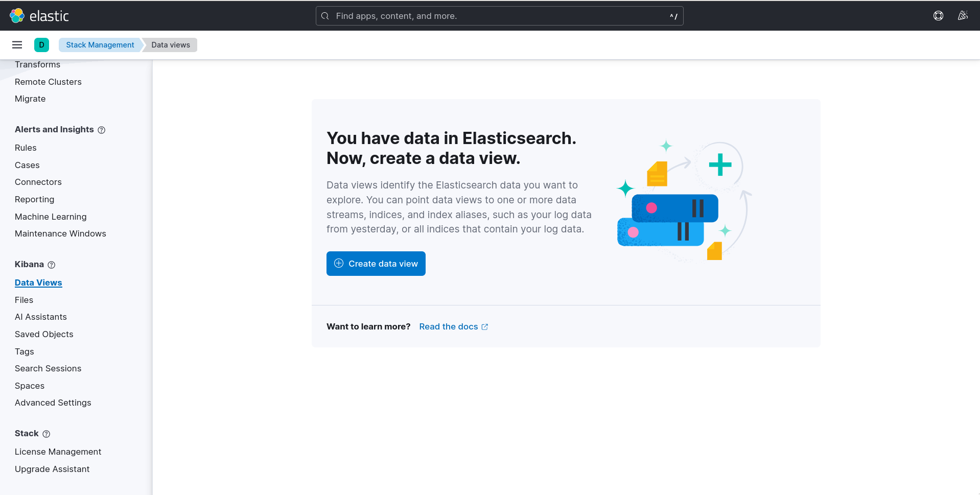Go to Stack Management breadcrumb

pos(100,45)
